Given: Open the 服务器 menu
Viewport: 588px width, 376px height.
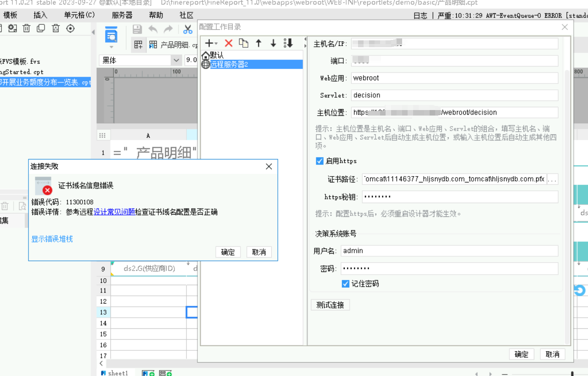Looking at the screenshot, I should [x=122, y=15].
